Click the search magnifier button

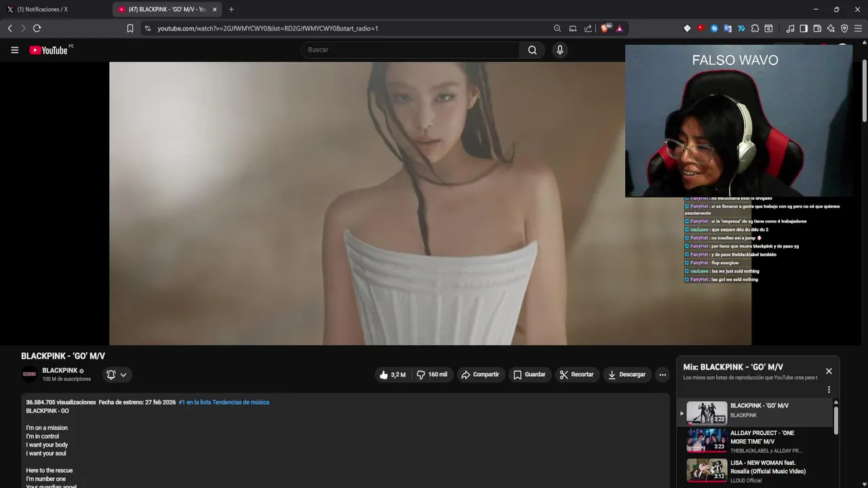[532, 49]
